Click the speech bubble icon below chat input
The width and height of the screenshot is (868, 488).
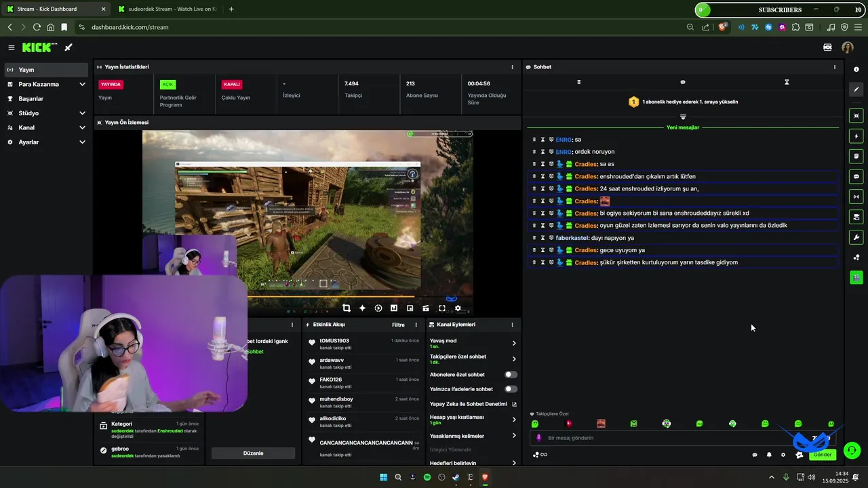pos(755,455)
